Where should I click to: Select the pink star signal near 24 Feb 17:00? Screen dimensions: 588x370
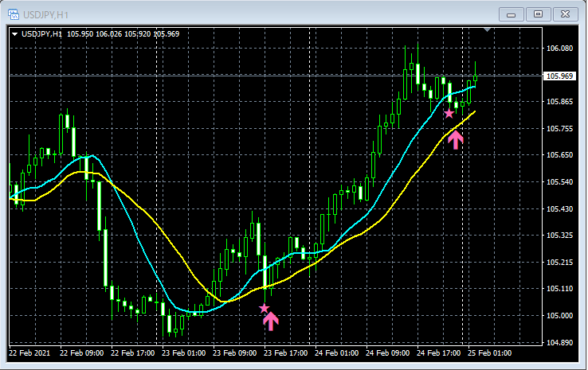449,114
